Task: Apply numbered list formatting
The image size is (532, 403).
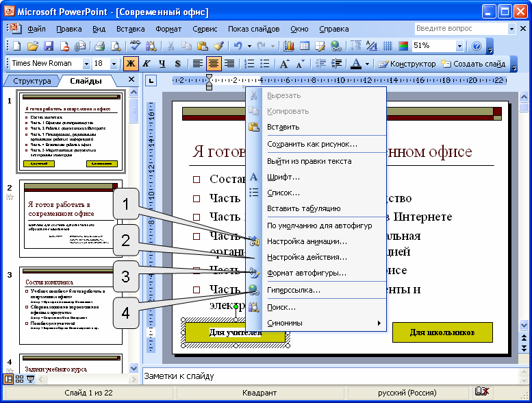Action: click(249, 64)
